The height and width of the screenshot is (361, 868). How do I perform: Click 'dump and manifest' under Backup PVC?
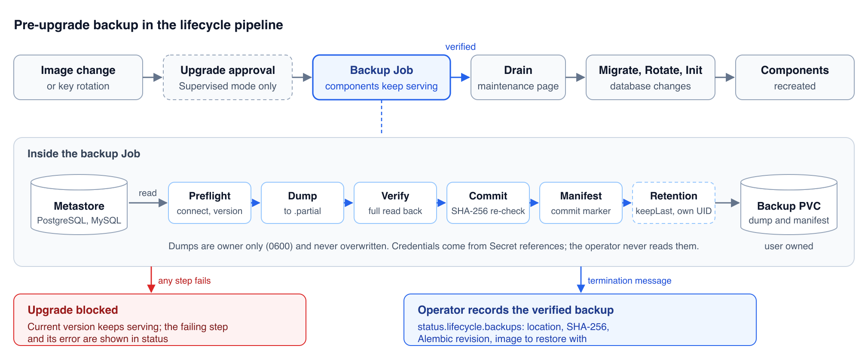[789, 220]
